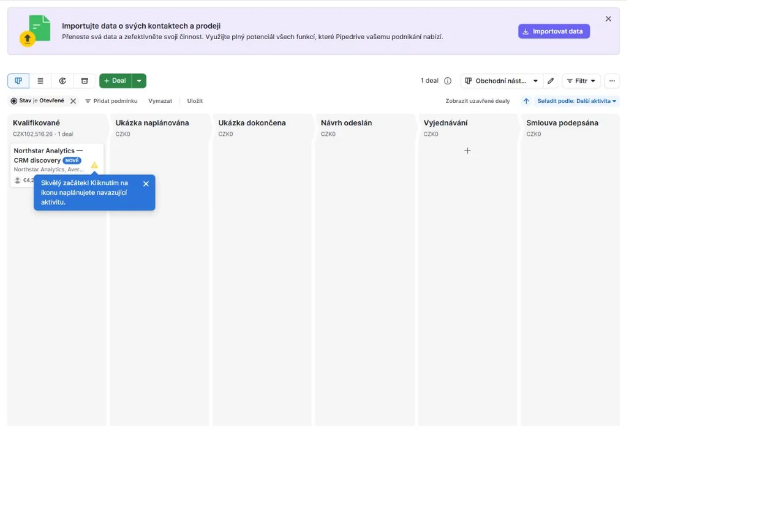The height and width of the screenshot is (532, 784).
Task: Toggle sort direction with the up arrow
Action: coord(526,101)
